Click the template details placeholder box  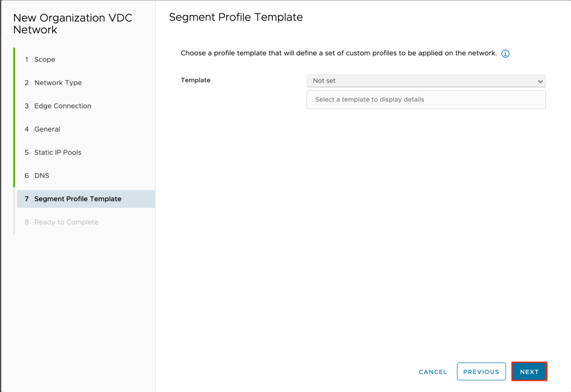426,100
